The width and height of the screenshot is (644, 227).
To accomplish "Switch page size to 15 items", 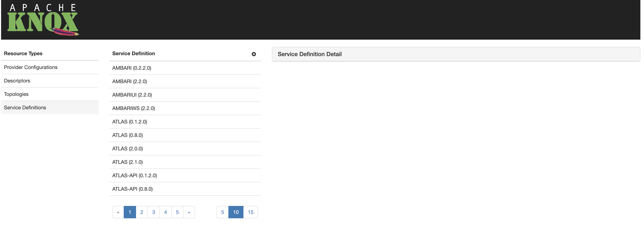I will [x=250, y=212].
